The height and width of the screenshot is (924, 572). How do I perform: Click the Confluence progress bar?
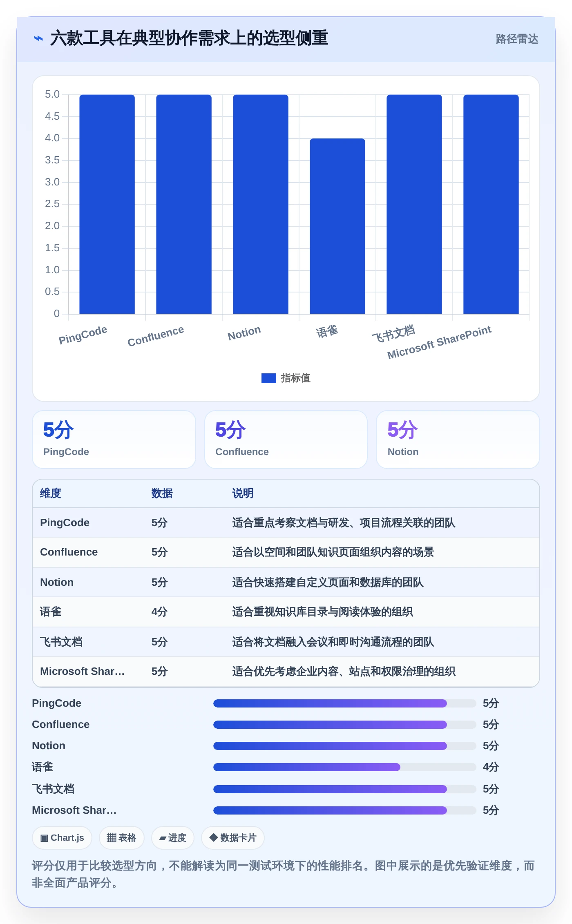pyautogui.click(x=345, y=725)
